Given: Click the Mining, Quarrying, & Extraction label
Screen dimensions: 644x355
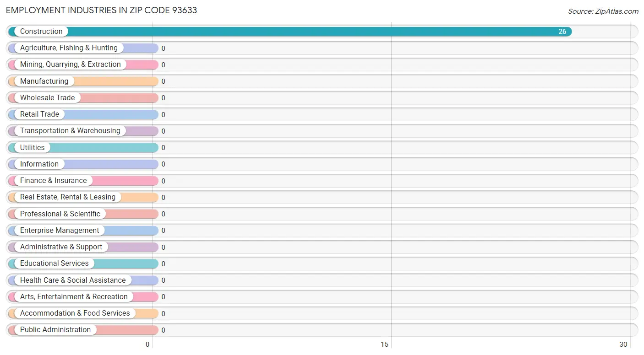Looking at the screenshot, I should tap(71, 65).
